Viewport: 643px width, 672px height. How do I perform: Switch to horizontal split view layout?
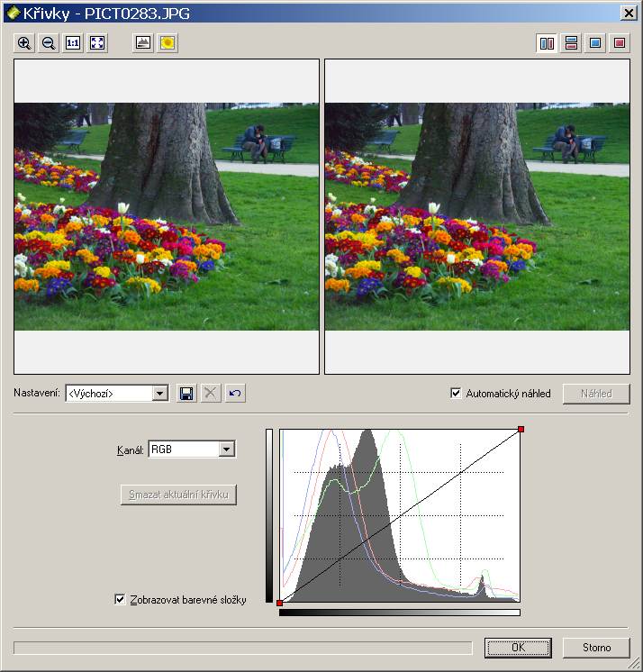[571, 43]
